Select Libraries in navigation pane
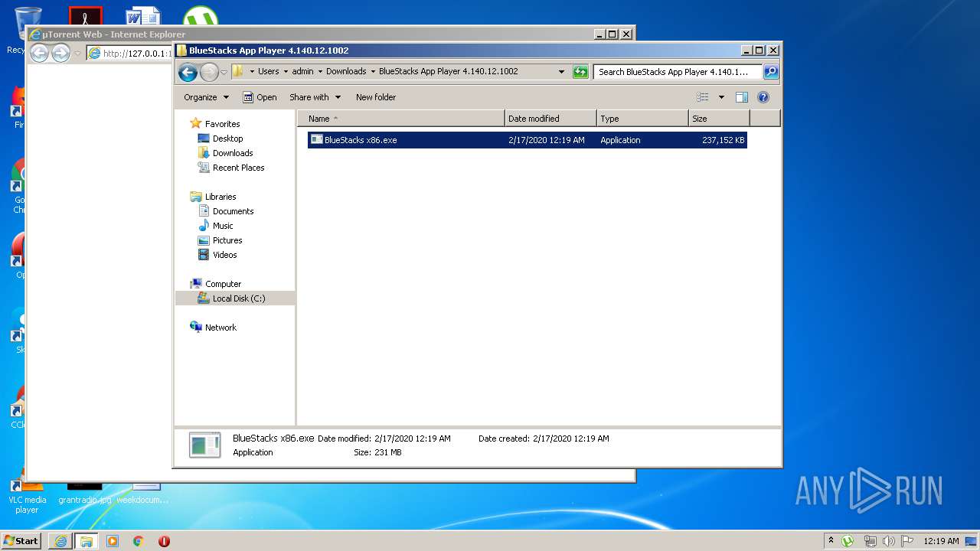 [220, 197]
